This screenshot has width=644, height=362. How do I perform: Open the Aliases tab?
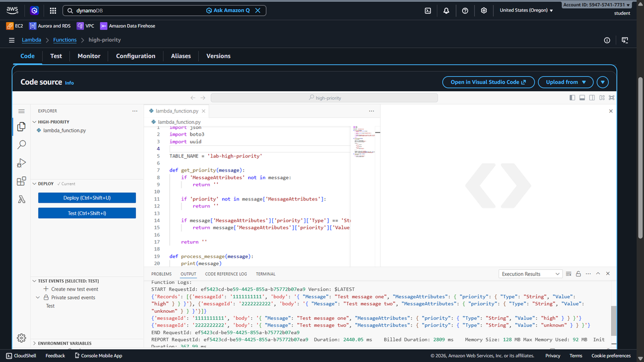[181, 56]
